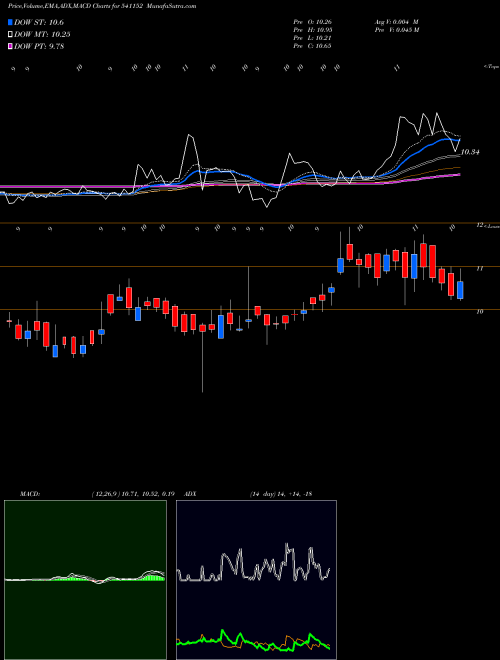This screenshot has width=500, height=660.
Task: Select the 'DOW PT: 9.78' legend label
Action: [39, 46]
